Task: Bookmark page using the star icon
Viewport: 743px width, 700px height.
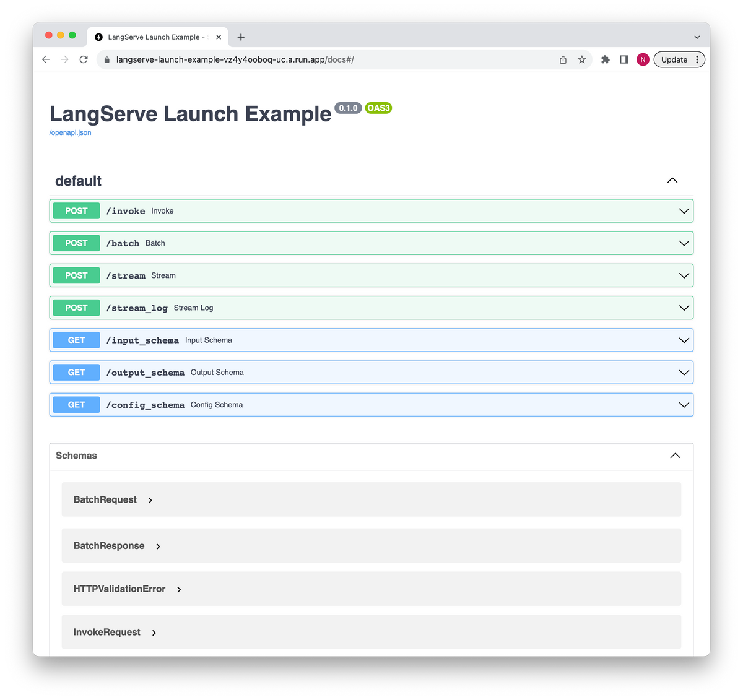Action: pyautogui.click(x=581, y=59)
